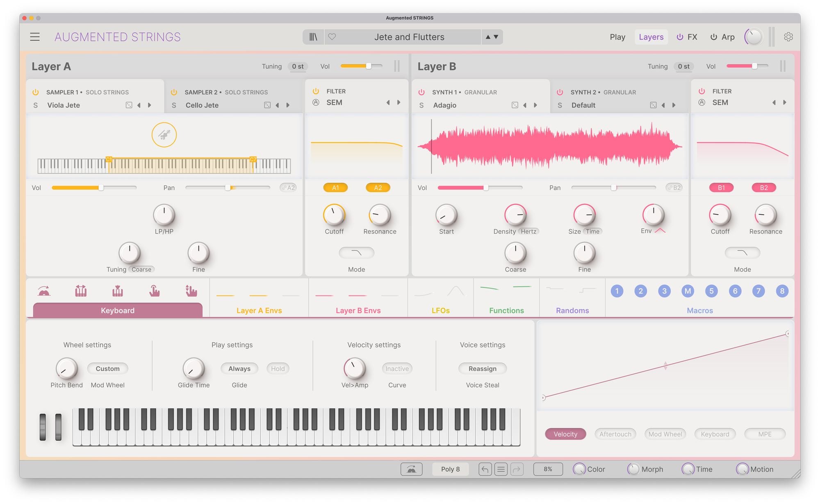Favorite the preset with heart icon

(332, 37)
